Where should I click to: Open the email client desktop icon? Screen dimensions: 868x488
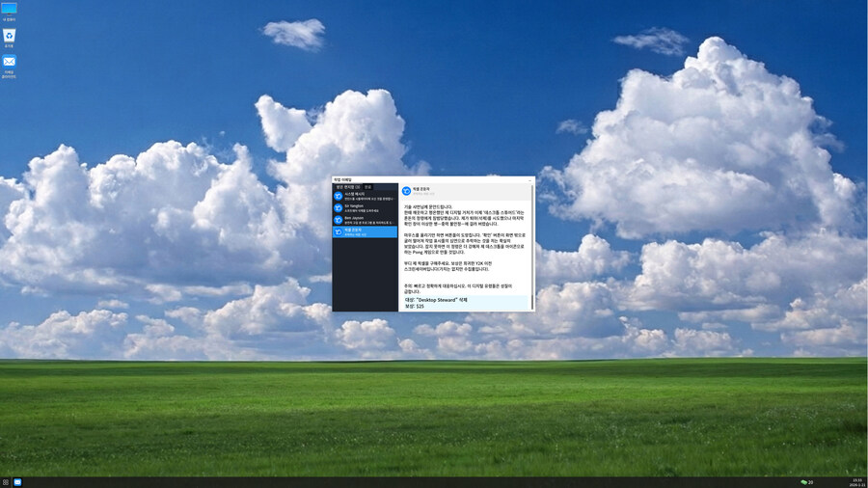pos(9,63)
